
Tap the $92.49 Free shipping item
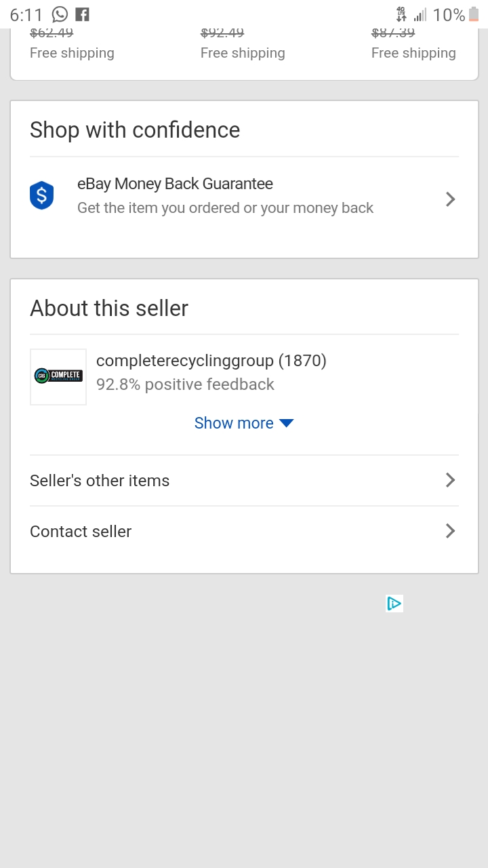(243, 47)
